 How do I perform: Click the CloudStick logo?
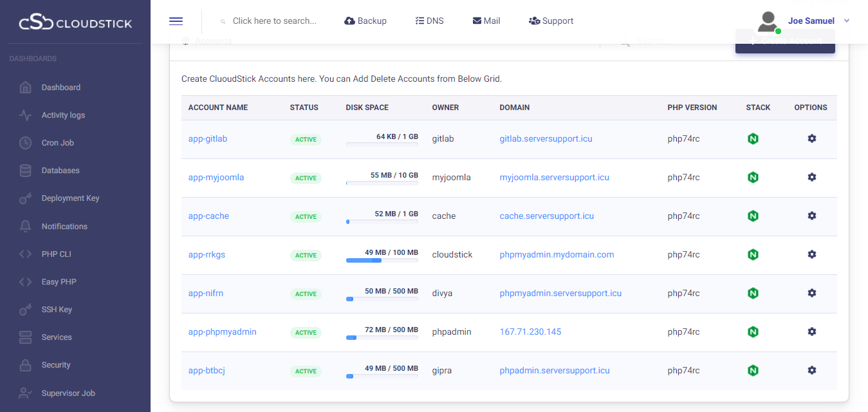click(75, 23)
